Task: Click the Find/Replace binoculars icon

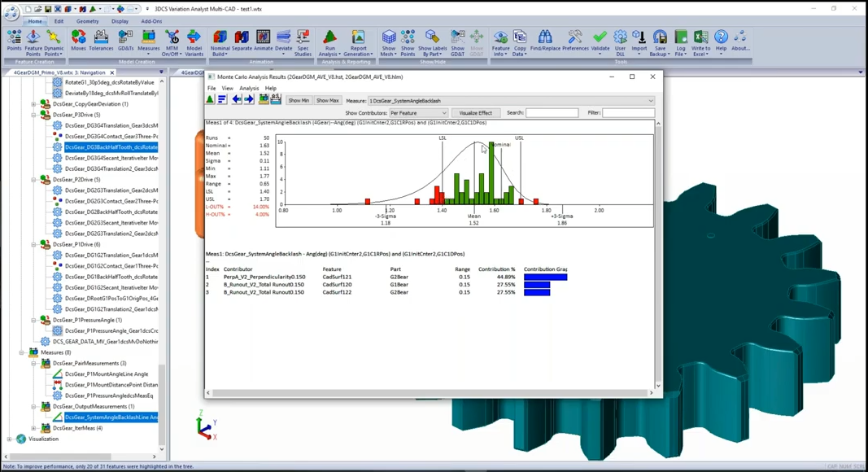Action: [544, 41]
